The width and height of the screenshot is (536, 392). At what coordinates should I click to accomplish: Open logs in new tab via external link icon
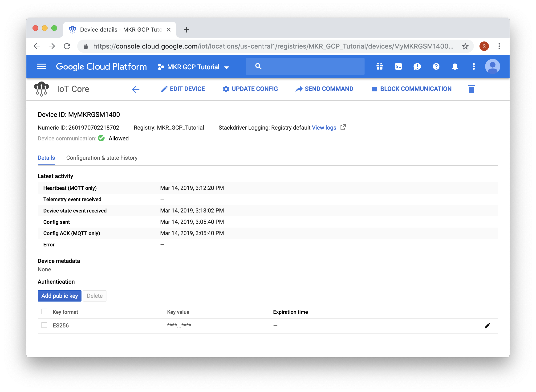pos(343,127)
